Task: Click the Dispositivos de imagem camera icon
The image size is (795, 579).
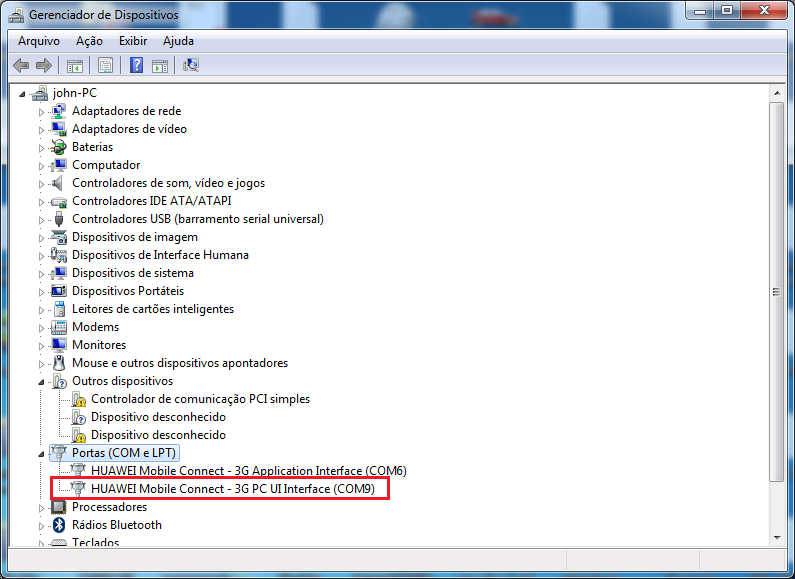Action: [x=59, y=237]
